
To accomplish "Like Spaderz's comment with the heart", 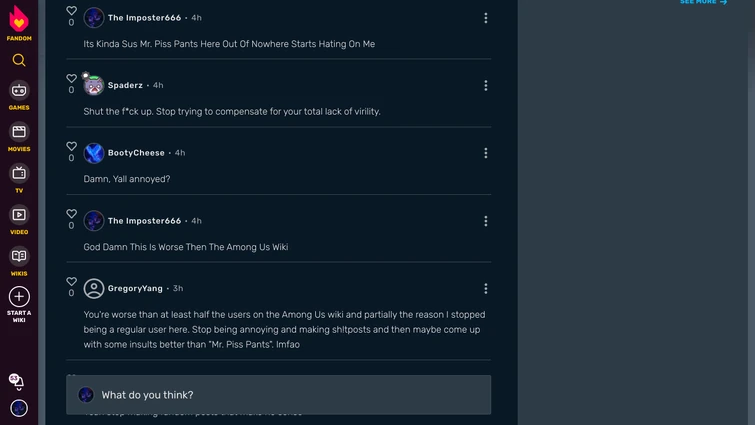I will tap(71, 79).
